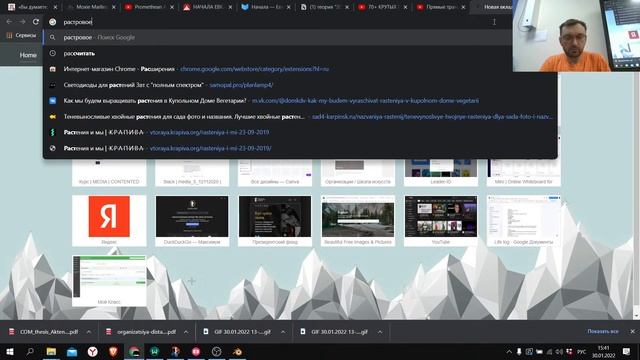640x360 pixels.
Task: Open File Explorer from the taskbar
Action: point(51,351)
